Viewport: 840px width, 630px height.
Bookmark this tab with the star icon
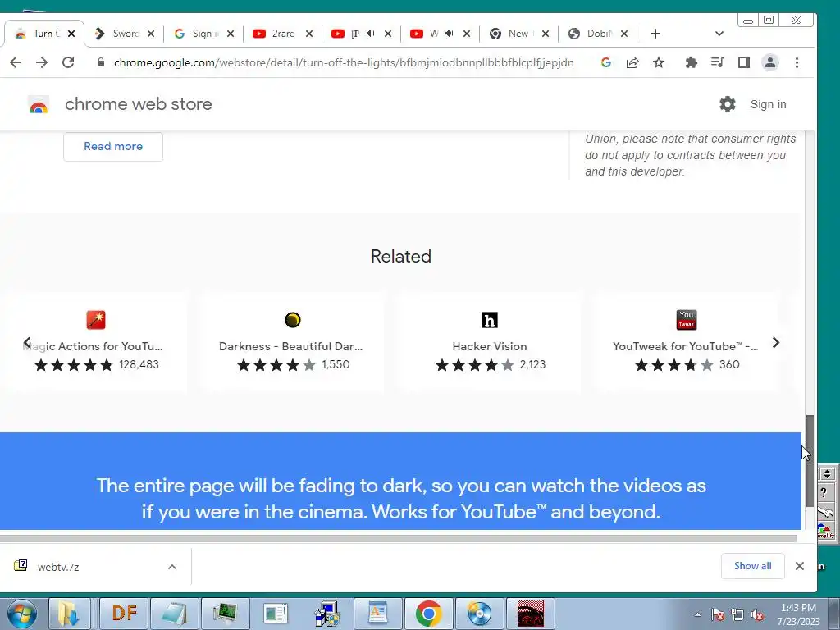click(x=659, y=62)
